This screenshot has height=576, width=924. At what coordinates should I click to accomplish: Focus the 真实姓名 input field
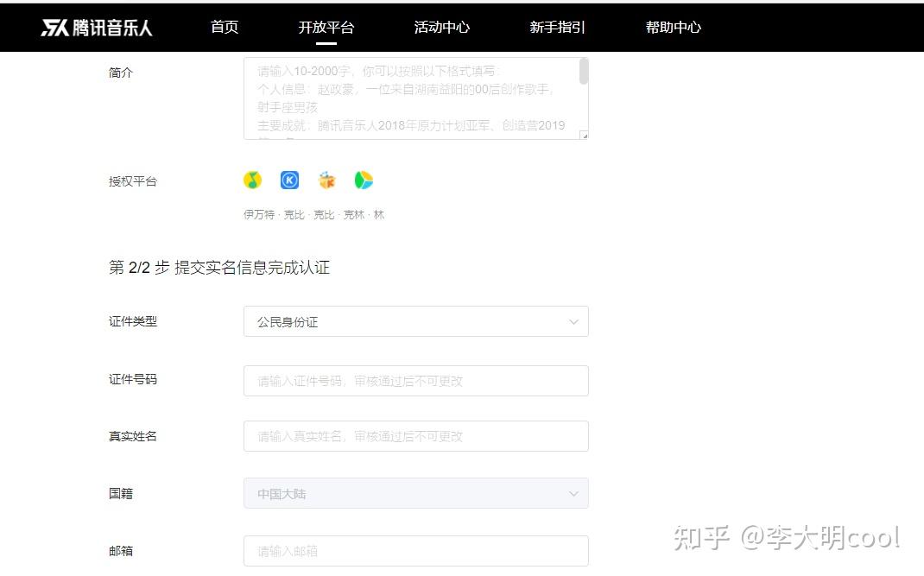pos(416,436)
